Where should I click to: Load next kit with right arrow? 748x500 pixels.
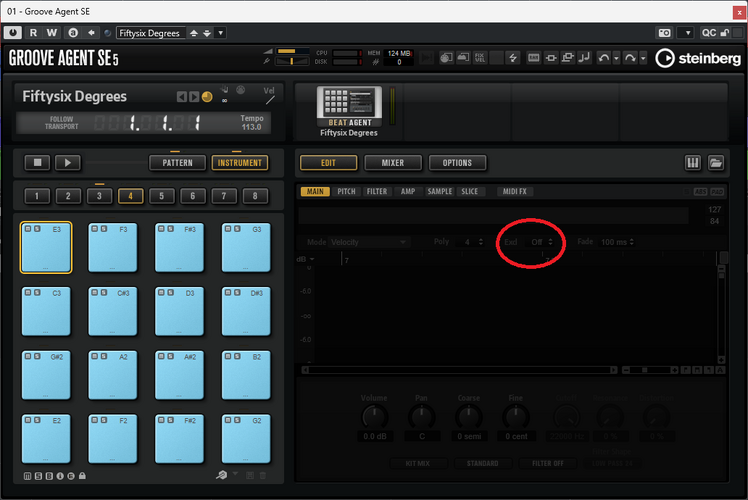pyautogui.click(x=194, y=97)
